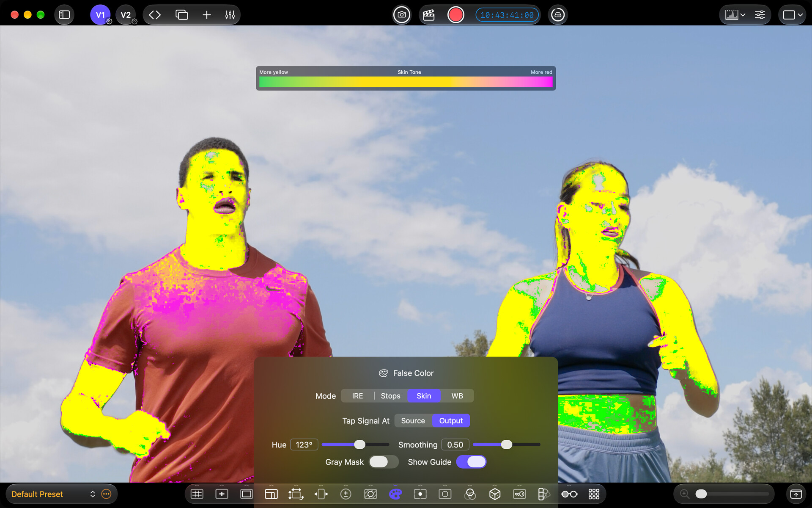Open the display layout dropdown

click(793, 15)
